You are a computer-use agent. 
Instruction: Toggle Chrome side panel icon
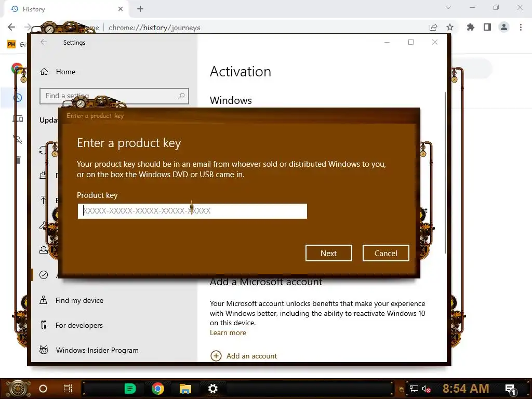[487, 27]
